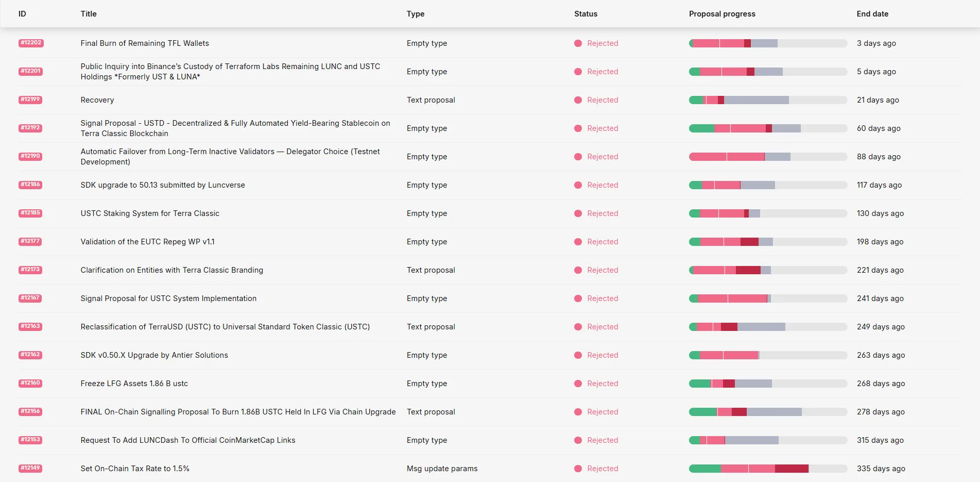The width and height of the screenshot is (980, 482).
Task: Click the Rejected status dot for proposal #12156
Action: (578, 412)
